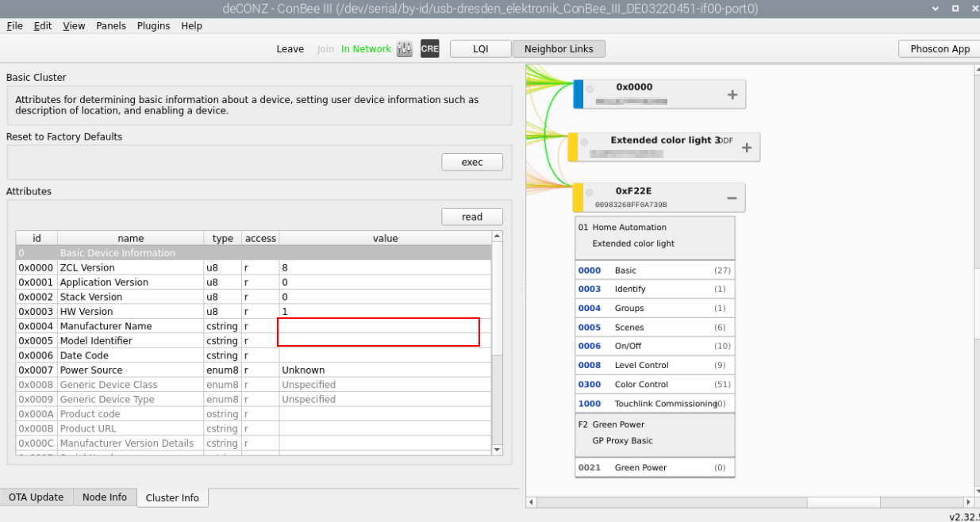This screenshot has width=980, height=522.
Task: Expand the Extended color light 3 node
Action: [746, 148]
